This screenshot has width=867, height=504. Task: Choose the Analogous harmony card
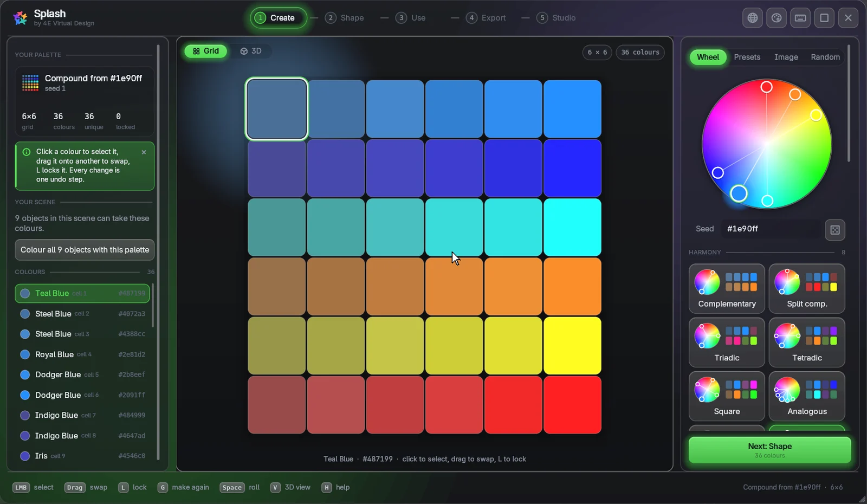[x=807, y=396]
